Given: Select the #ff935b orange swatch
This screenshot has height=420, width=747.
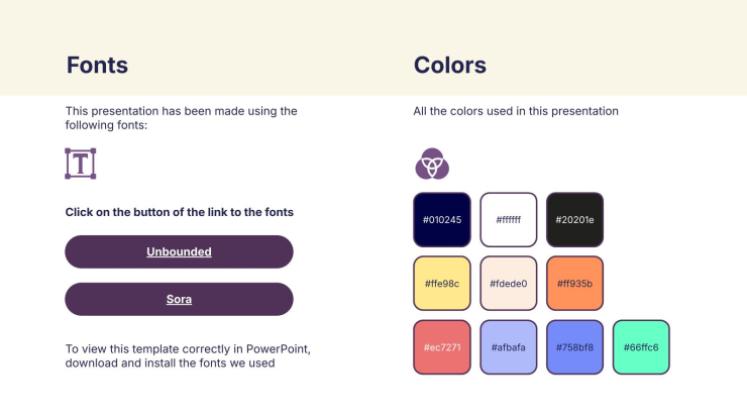Looking at the screenshot, I should click(x=575, y=283).
